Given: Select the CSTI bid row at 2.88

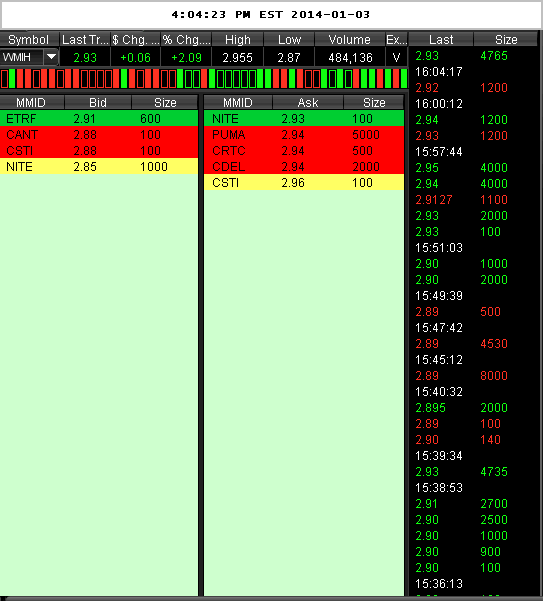Looking at the screenshot, I should point(99,151).
